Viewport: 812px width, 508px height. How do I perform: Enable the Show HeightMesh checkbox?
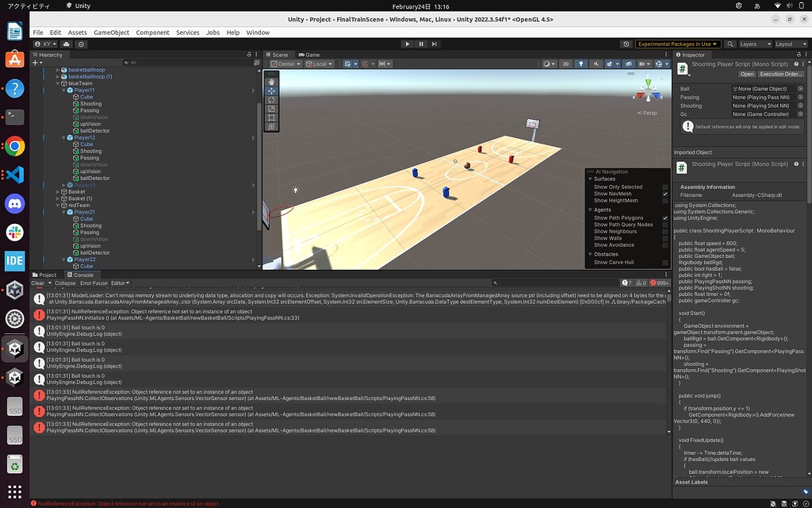(665, 201)
